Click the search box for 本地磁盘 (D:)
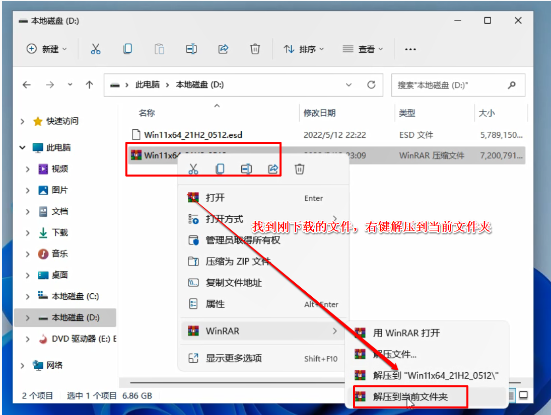551x415 pixels. (458, 85)
